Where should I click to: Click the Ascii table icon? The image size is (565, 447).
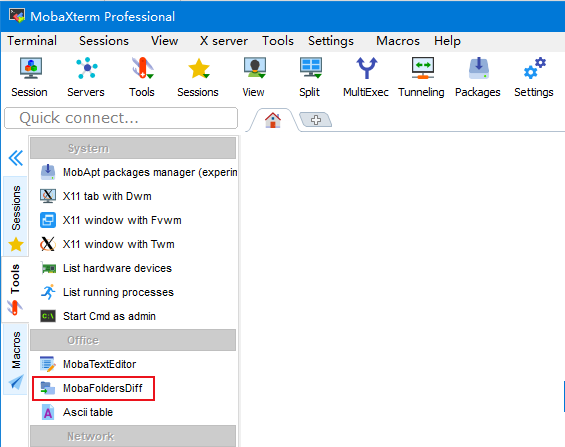click(48, 412)
